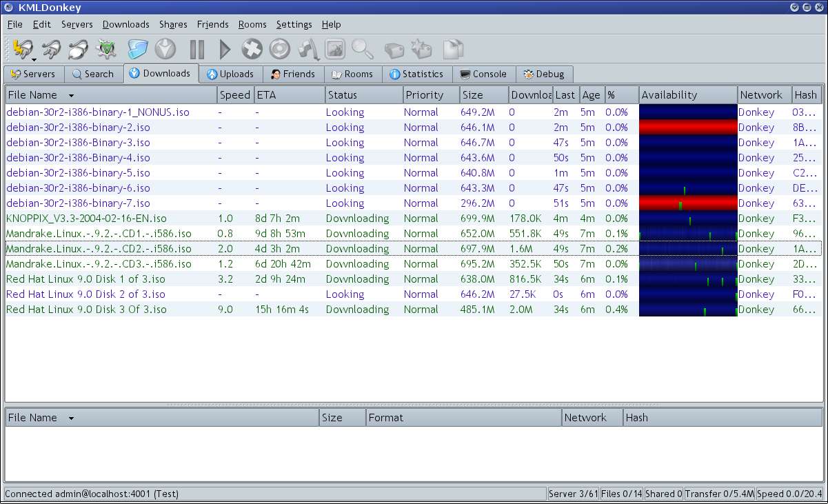Click the red availability bar of debian binary-2
This screenshot has height=504, width=828.
688,127
